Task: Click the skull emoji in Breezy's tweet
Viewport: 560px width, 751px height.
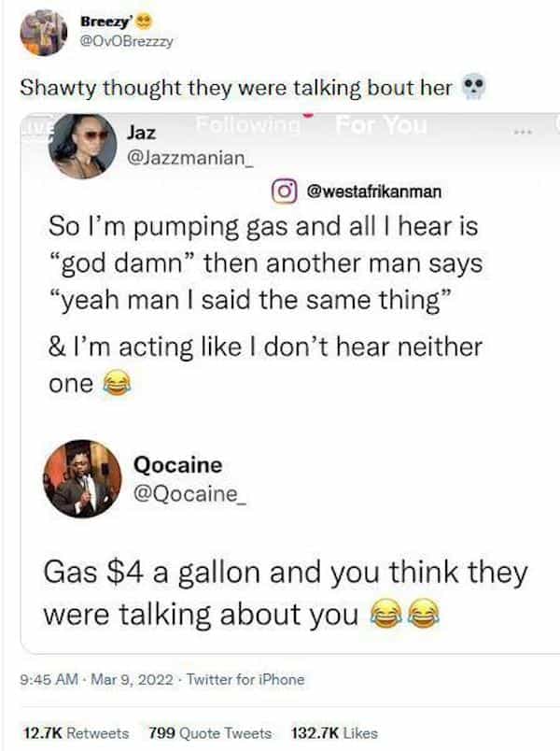Action: tap(473, 87)
